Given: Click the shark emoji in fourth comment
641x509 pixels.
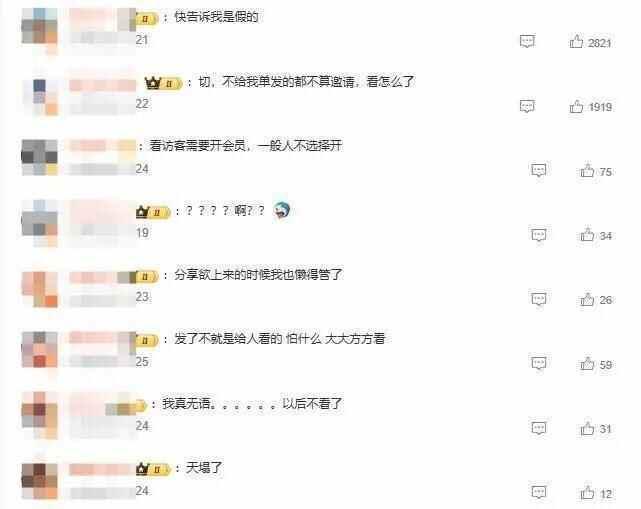Looking at the screenshot, I should click(x=281, y=211).
